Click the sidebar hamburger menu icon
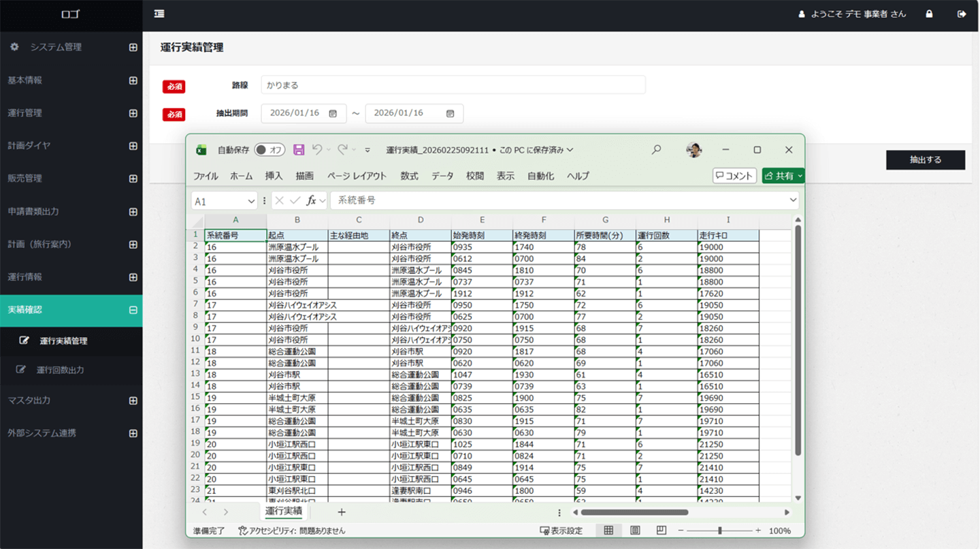 159,14
